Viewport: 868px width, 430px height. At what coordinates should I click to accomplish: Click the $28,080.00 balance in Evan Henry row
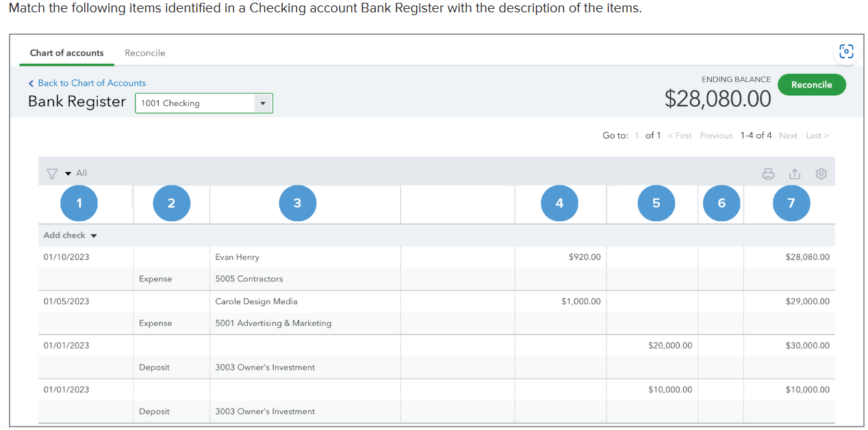(808, 257)
